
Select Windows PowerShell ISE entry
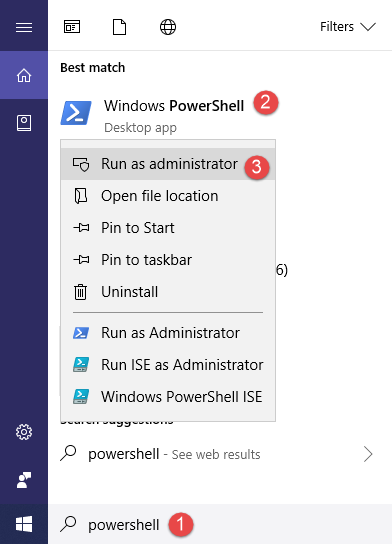[168, 397]
